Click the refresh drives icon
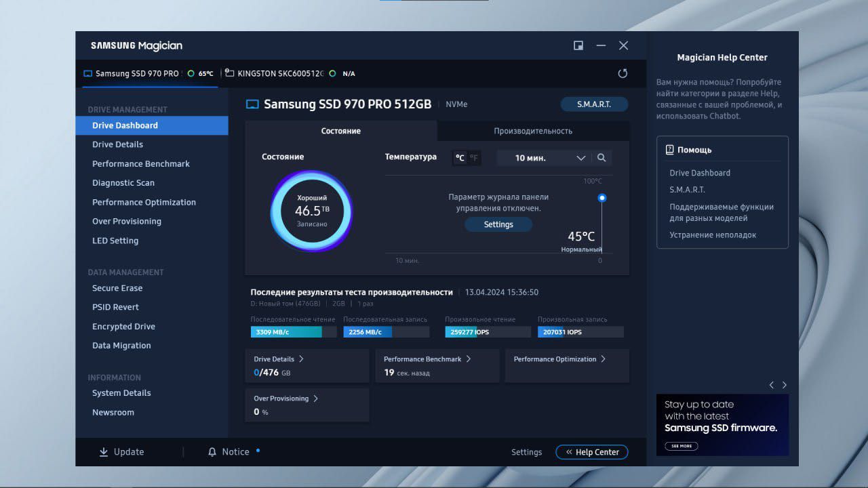Viewport: 868px width, 488px height. [623, 73]
